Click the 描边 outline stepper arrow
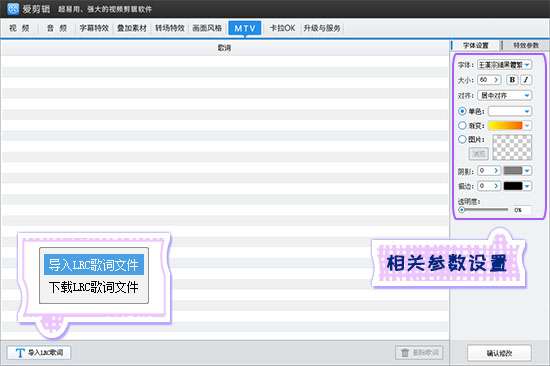Screen dimensions: 550x366 pos(496,186)
